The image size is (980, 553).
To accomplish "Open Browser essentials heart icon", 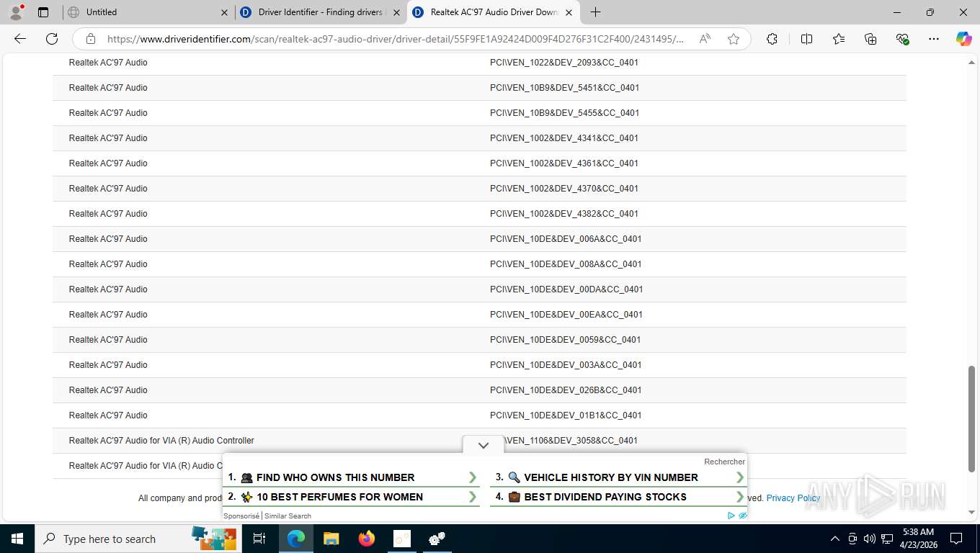I will 902,39.
